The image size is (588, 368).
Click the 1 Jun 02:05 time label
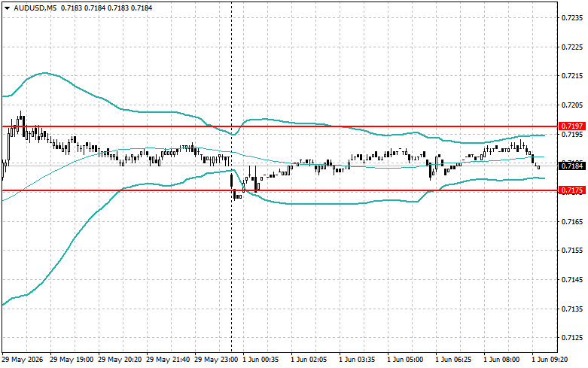coord(309,360)
